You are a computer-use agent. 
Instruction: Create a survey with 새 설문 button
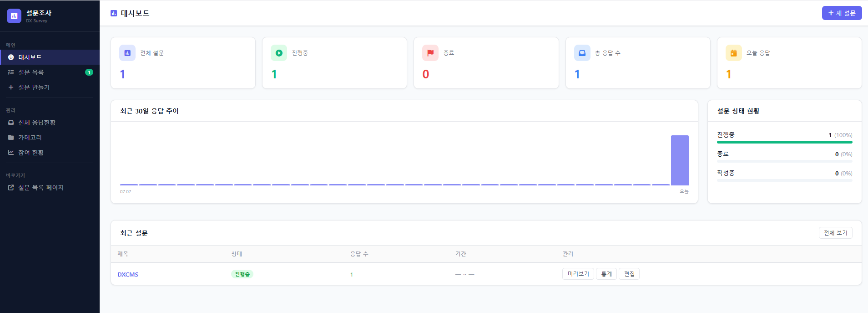[842, 13]
